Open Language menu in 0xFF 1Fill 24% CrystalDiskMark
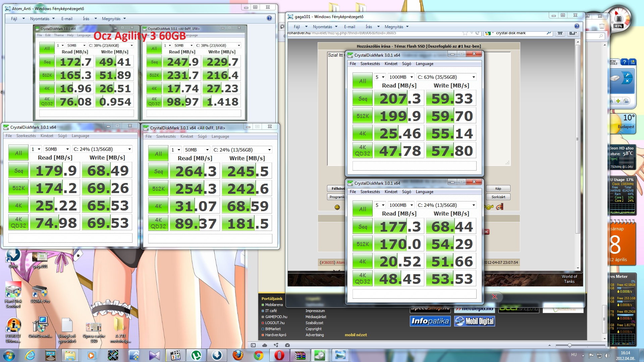This screenshot has height=362, width=644. click(220, 136)
